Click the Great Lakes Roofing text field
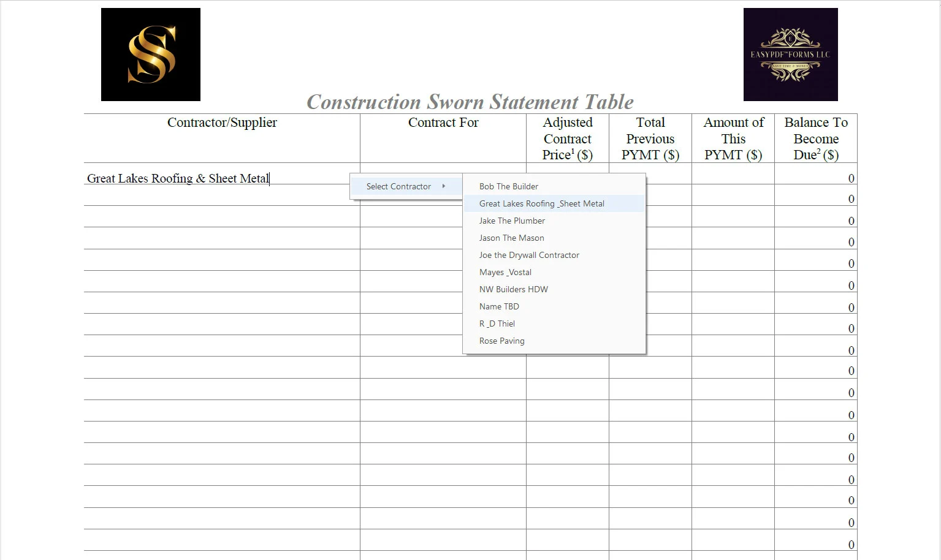This screenshot has width=941, height=560. click(178, 178)
